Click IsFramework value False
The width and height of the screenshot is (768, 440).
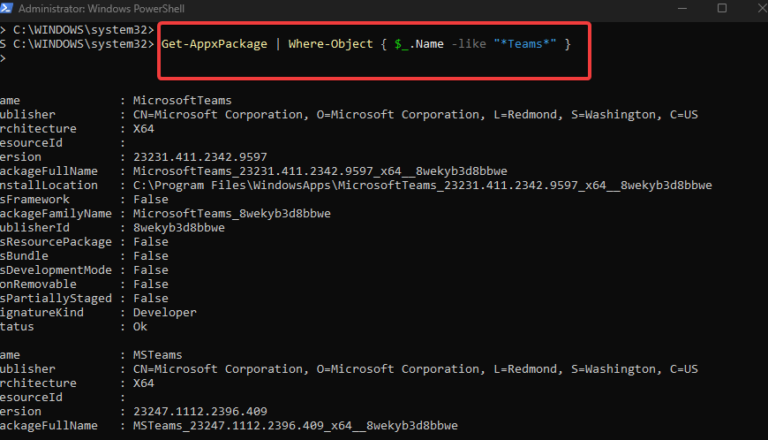click(x=150, y=199)
